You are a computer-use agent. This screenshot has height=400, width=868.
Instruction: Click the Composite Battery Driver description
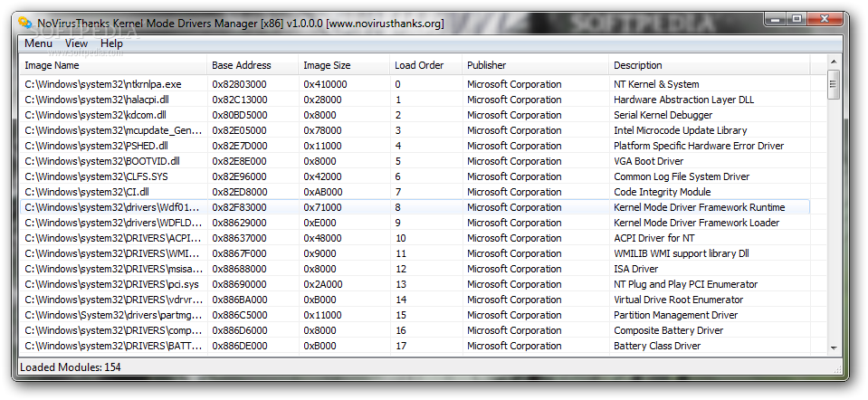point(669,330)
